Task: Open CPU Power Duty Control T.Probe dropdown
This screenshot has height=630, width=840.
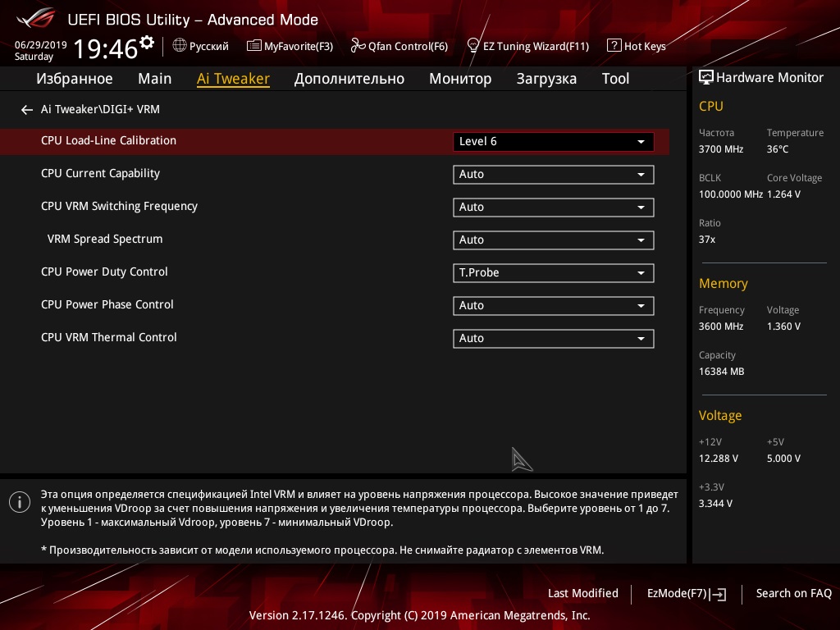Action: [554, 272]
